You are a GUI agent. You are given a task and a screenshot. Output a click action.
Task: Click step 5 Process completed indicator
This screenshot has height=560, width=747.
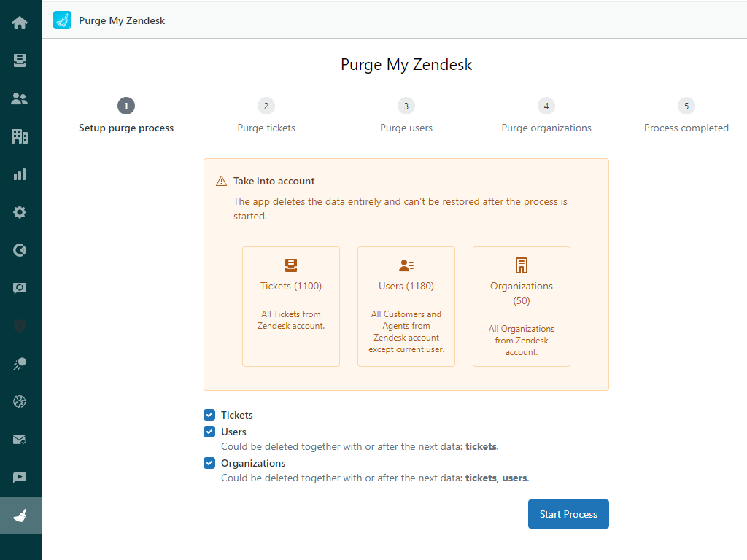pyautogui.click(x=686, y=106)
